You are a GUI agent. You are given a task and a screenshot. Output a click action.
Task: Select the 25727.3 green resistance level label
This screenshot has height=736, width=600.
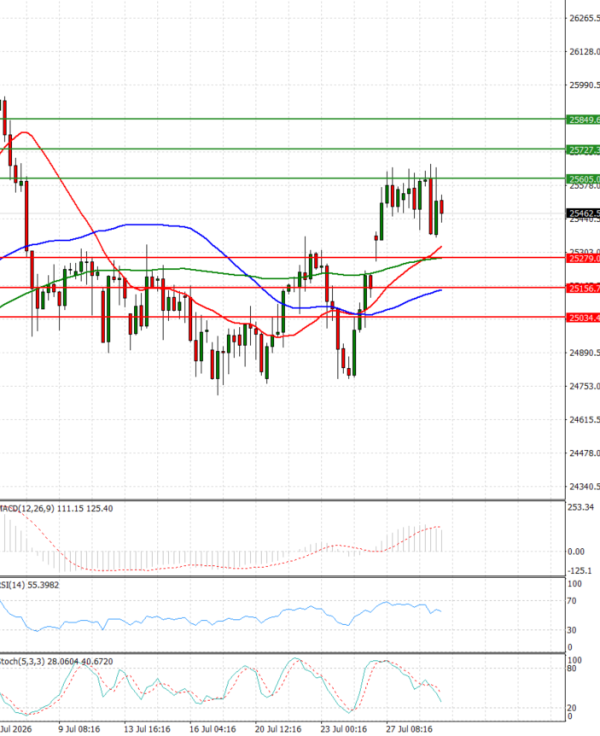(x=583, y=150)
